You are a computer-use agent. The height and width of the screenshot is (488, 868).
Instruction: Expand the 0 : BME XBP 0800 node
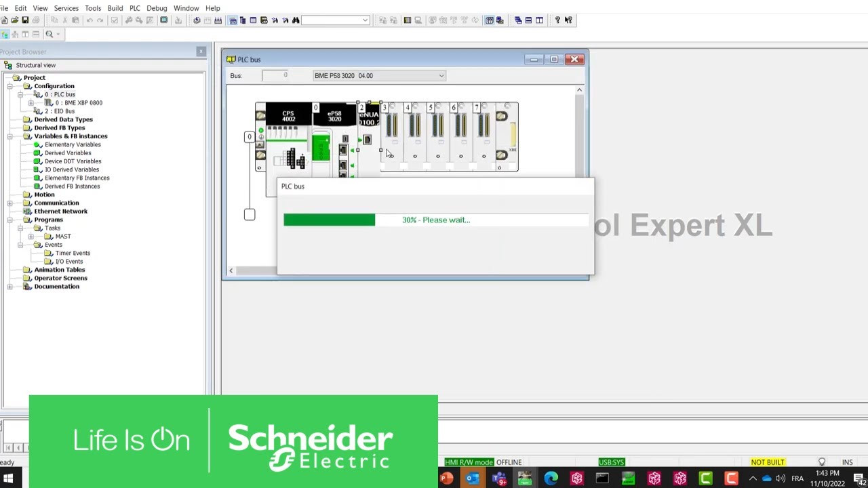(x=31, y=103)
